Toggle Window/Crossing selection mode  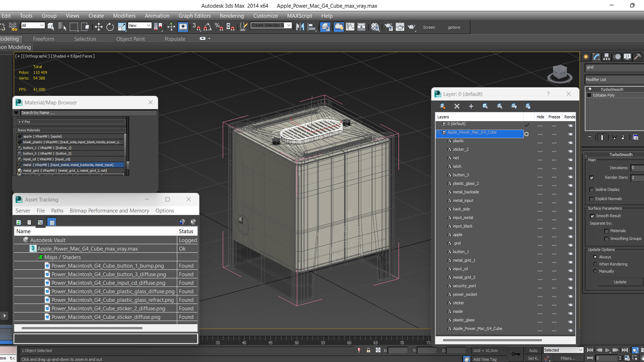click(85, 27)
